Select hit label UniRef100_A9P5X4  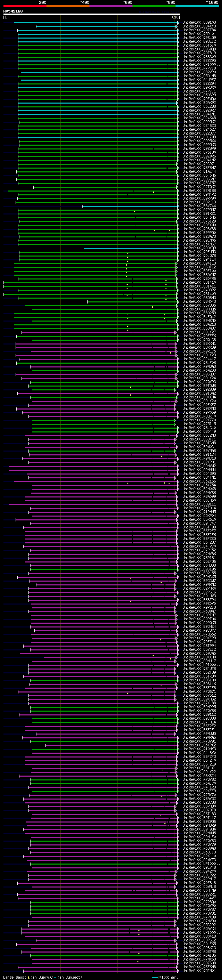point(199,141)
